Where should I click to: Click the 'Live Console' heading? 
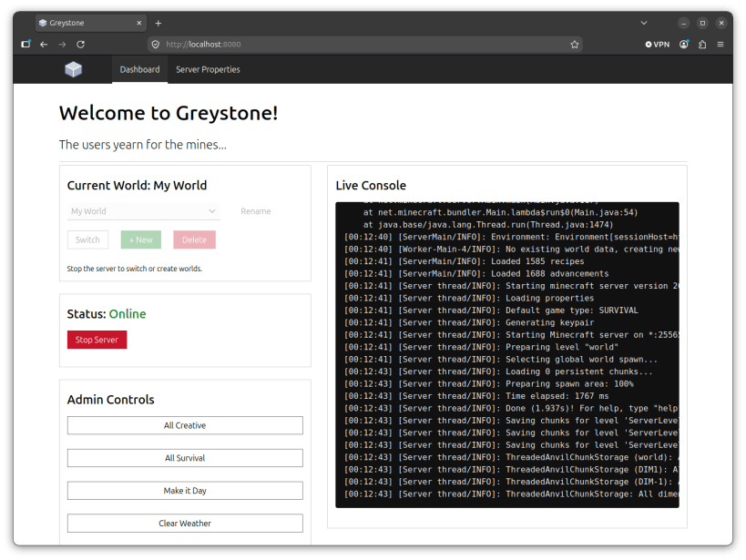[x=371, y=185]
